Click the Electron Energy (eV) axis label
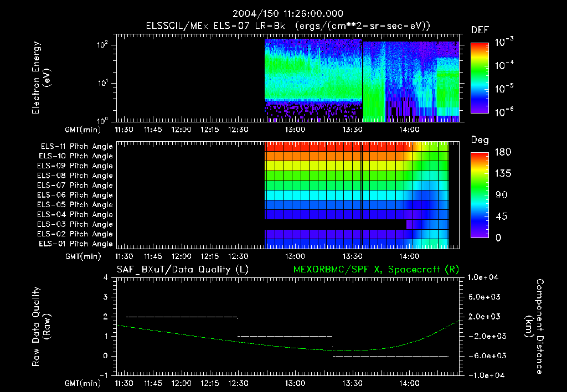Image resolution: width=567 pixels, height=392 pixels. click(41, 78)
